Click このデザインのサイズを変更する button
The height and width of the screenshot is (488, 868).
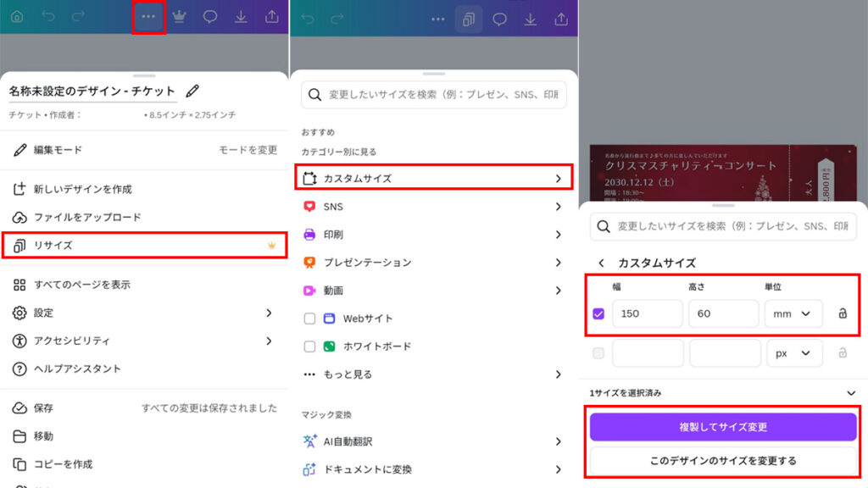(723, 461)
